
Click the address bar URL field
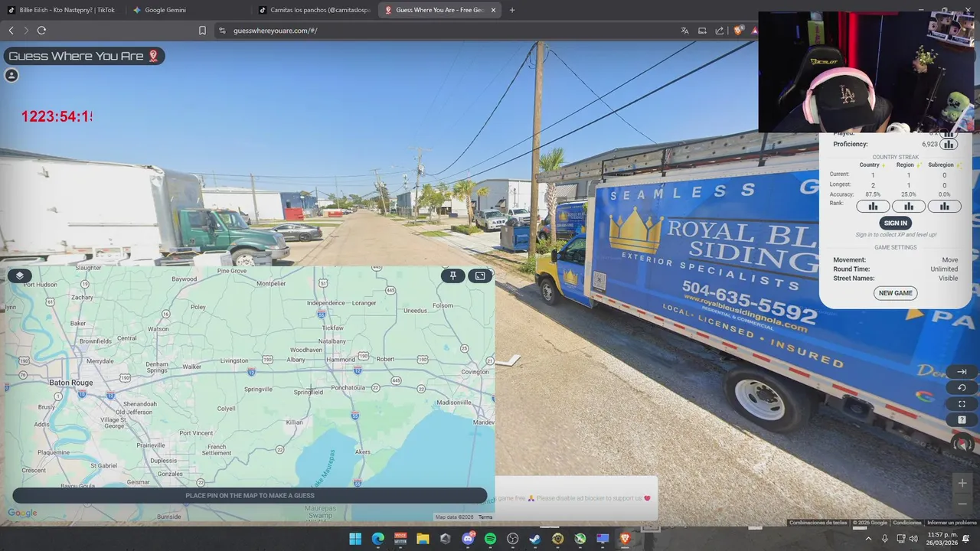coord(444,31)
